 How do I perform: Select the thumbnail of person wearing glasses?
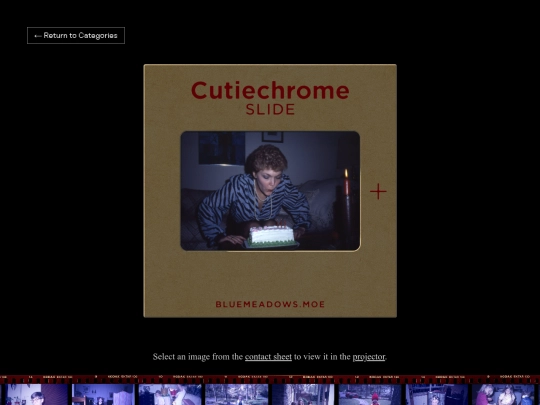click(36, 395)
